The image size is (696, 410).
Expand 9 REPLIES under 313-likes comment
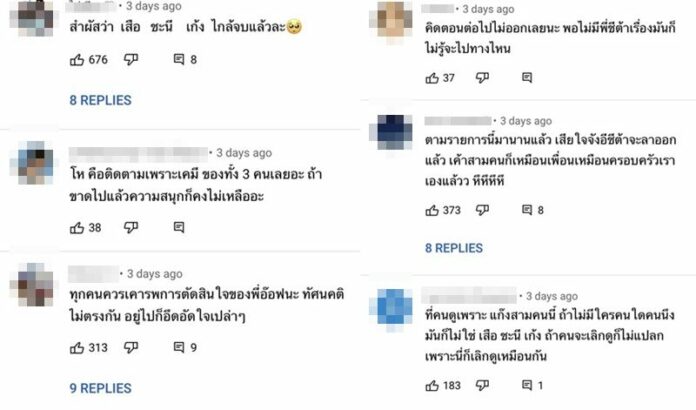point(100,389)
